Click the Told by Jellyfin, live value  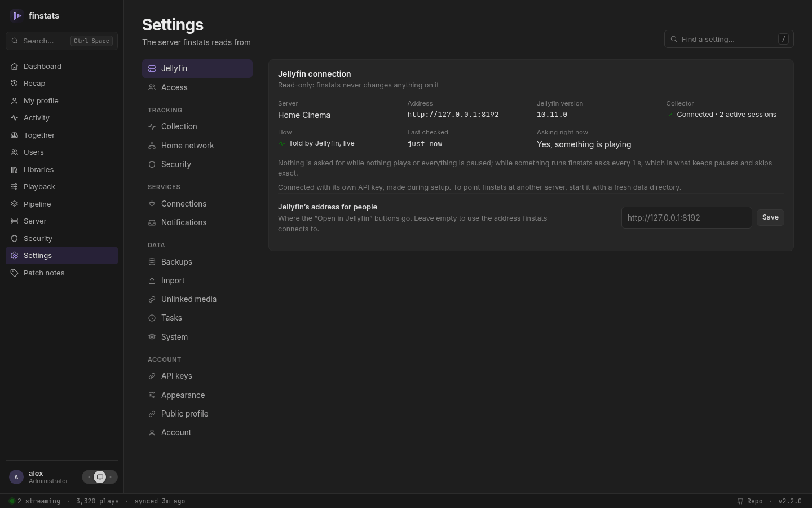pyautogui.click(x=316, y=143)
